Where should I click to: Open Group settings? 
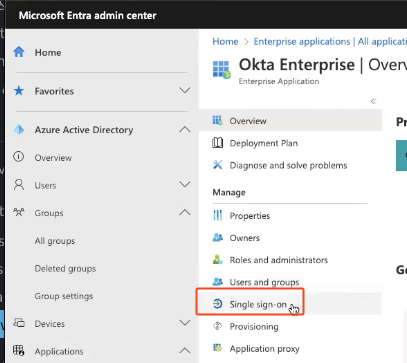tap(64, 296)
